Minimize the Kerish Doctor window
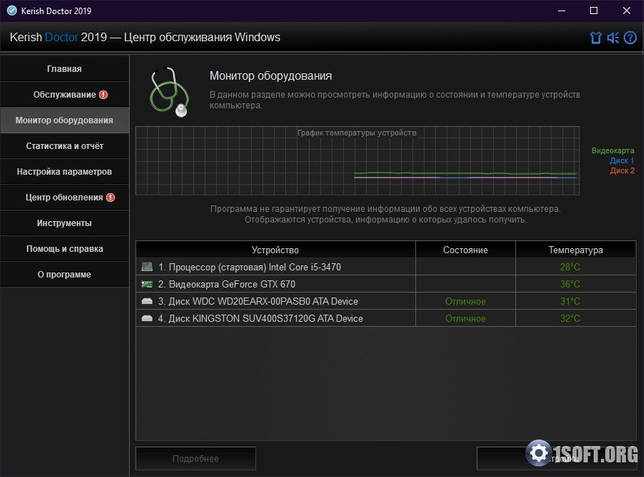This screenshot has height=477, width=644. point(561,10)
